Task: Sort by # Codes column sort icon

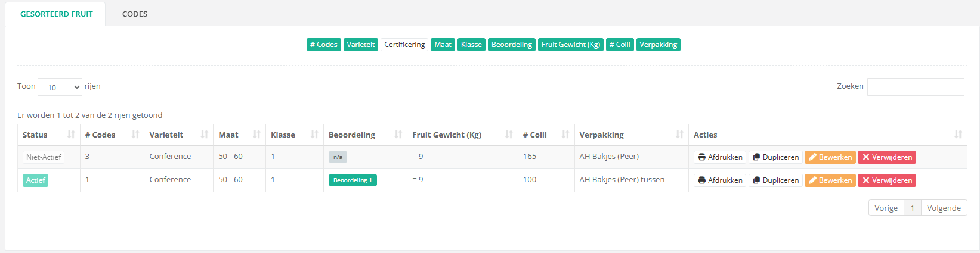Action: pyautogui.click(x=135, y=135)
